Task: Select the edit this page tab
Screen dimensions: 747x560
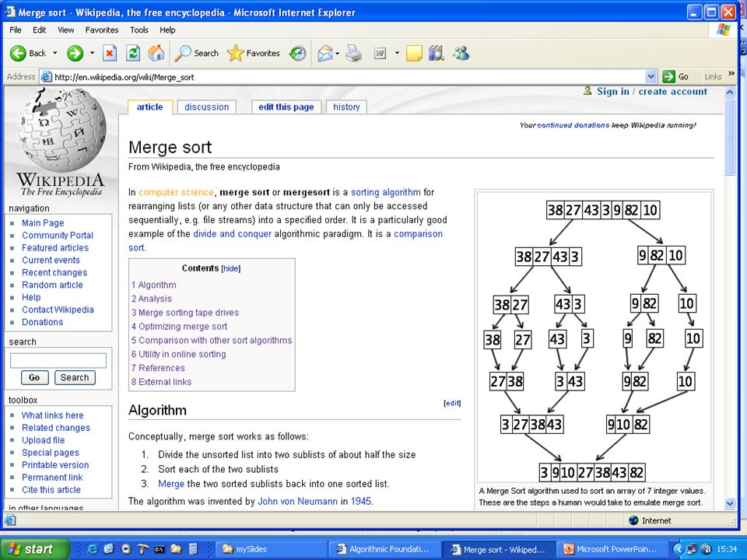Action: pos(286,107)
